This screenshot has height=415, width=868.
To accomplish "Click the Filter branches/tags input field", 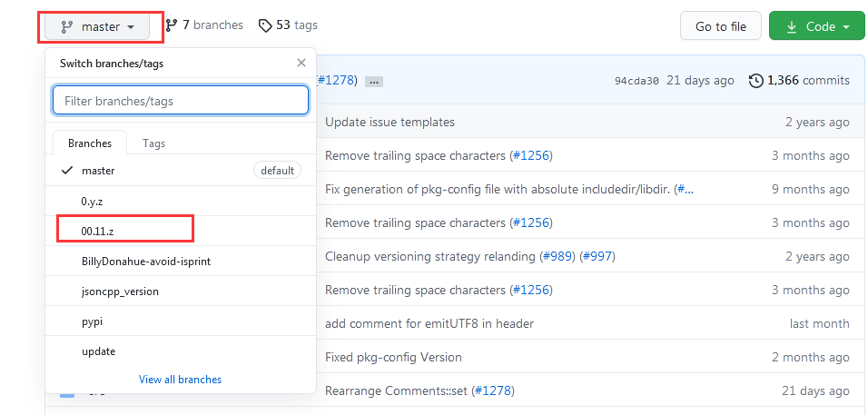I will (181, 101).
